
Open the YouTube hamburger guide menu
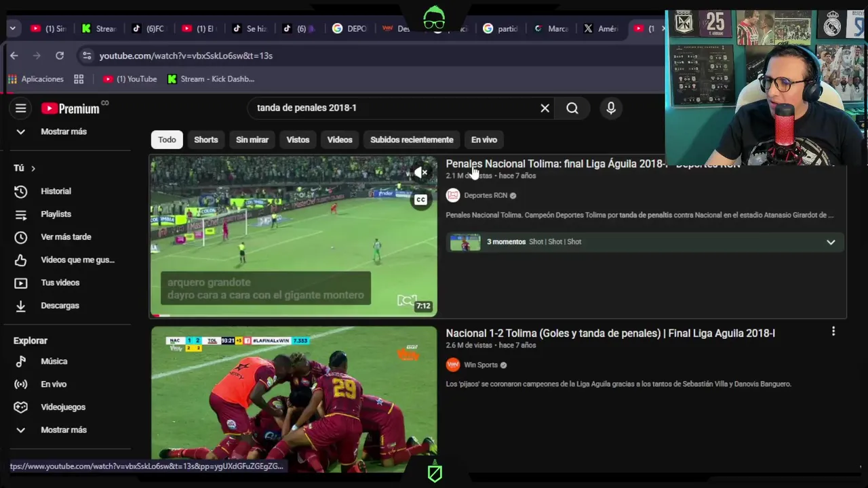click(x=21, y=108)
